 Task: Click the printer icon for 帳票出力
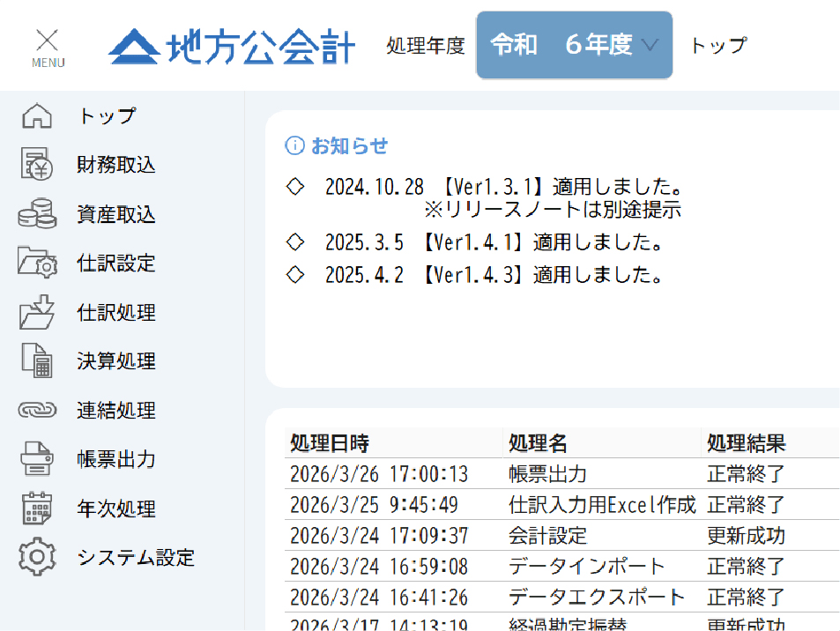37,459
